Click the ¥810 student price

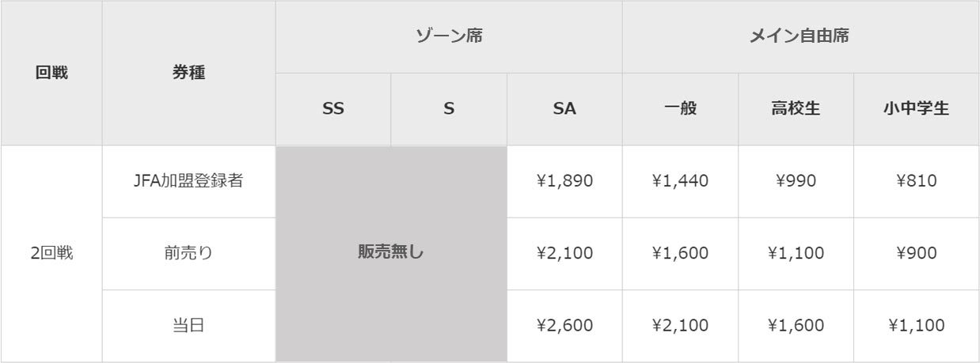click(917, 182)
